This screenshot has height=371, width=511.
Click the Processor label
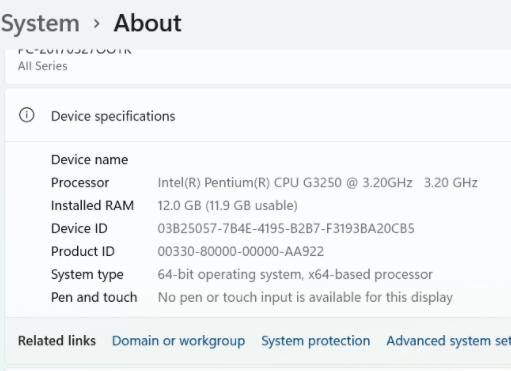click(80, 183)
